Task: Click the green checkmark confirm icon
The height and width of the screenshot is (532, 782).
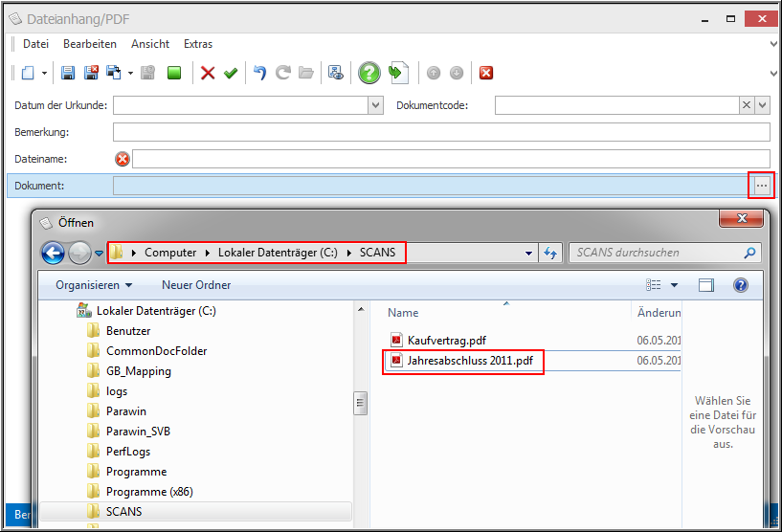Action: [231, 73]
